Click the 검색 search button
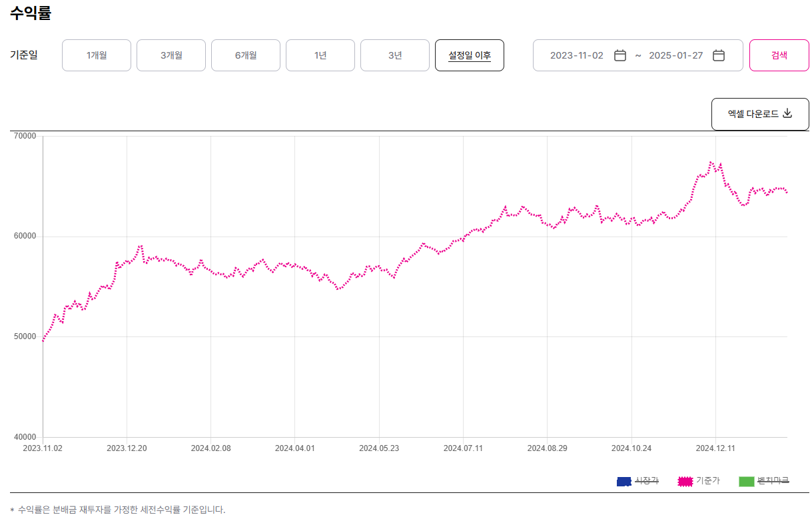The width and height of the screenshot is (812, 517). (779, 55)
